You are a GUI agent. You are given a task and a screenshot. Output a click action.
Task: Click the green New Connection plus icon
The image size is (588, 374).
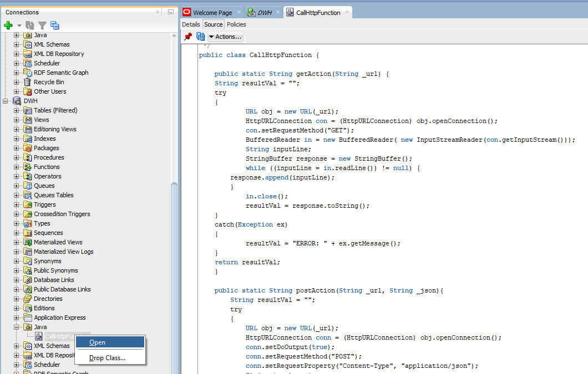pyautogui.click(x=8, y=25)
